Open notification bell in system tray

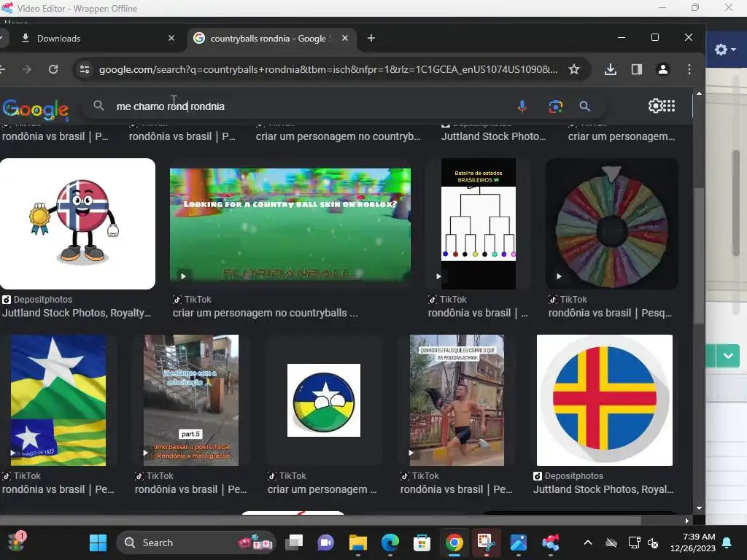coord(727,542)
